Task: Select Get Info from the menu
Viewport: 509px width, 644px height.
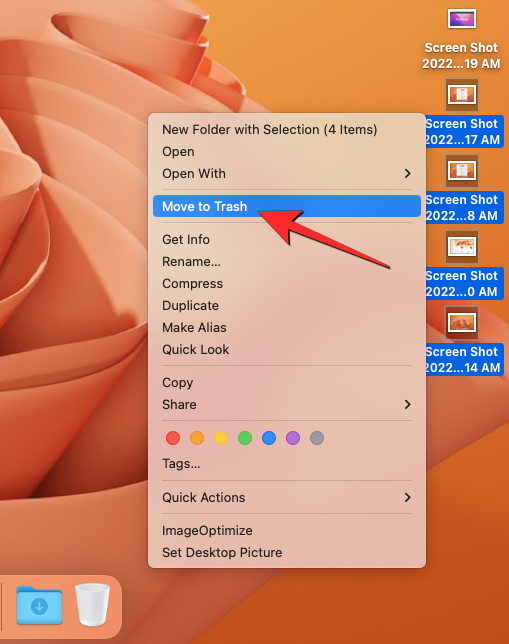Action: pos(287,239)
